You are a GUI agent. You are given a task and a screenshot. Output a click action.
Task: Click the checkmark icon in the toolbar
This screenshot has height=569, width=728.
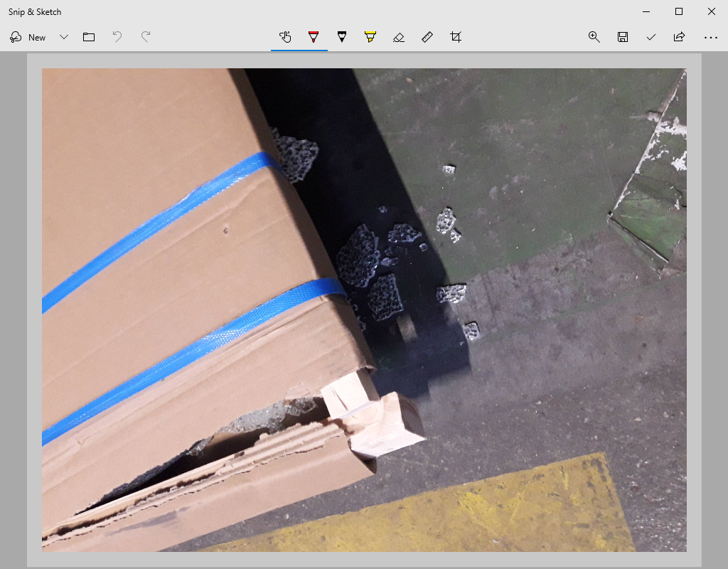point(651,37)
